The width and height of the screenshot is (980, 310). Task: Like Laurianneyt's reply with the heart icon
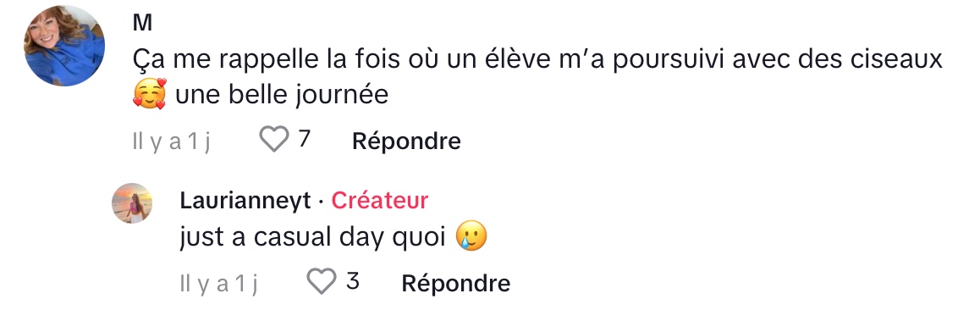coord(322,282)
